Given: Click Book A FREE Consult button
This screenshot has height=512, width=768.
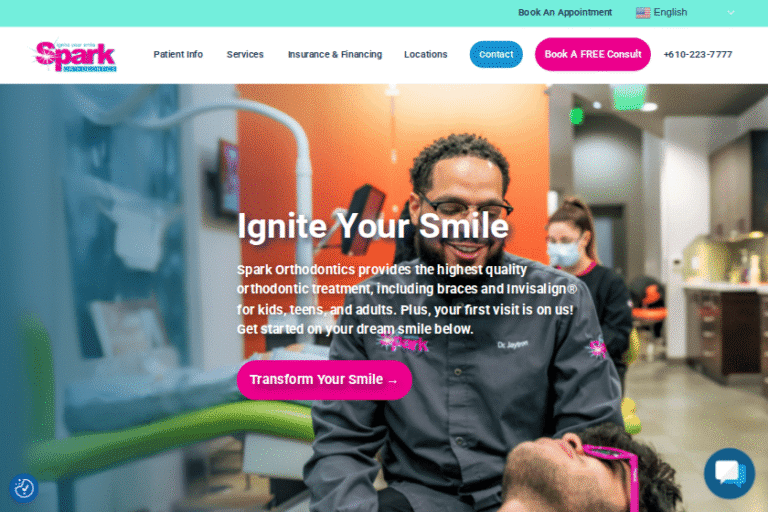Looking at the screenshot, I should pyautogui.click(x=592, y=54).
